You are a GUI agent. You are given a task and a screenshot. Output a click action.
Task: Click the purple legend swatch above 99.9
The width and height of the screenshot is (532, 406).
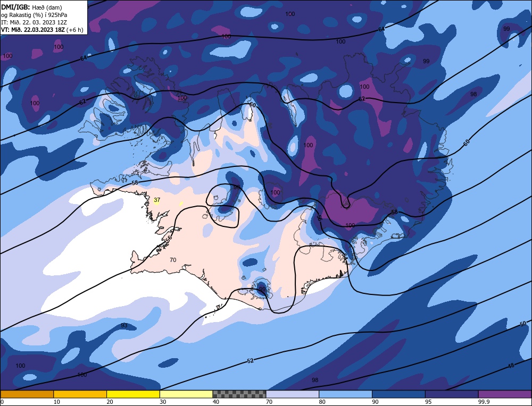[x=505, y=394]
